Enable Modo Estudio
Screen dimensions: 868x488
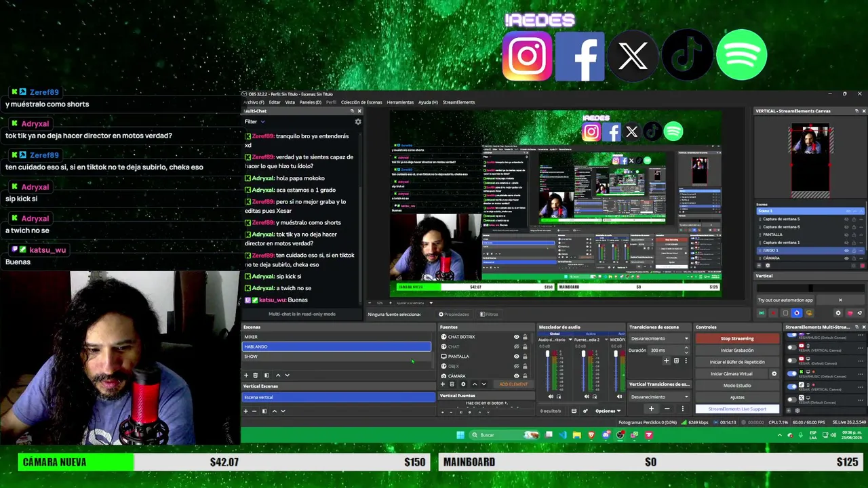click(737, 386)
